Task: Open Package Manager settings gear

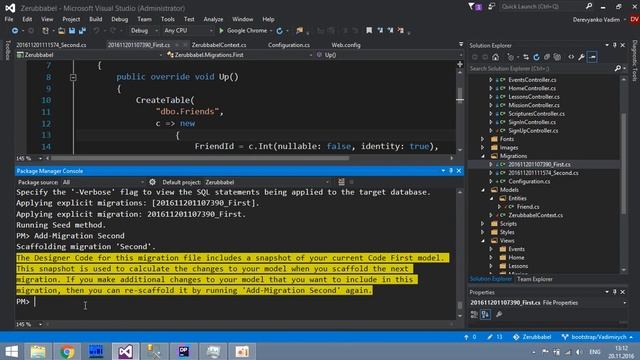Action: (x=152, y=182)
